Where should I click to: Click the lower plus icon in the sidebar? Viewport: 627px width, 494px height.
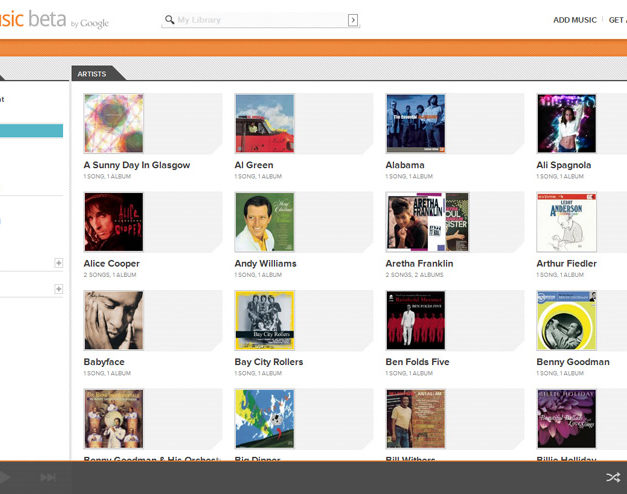pyautogui.click(x=58, y=289)
